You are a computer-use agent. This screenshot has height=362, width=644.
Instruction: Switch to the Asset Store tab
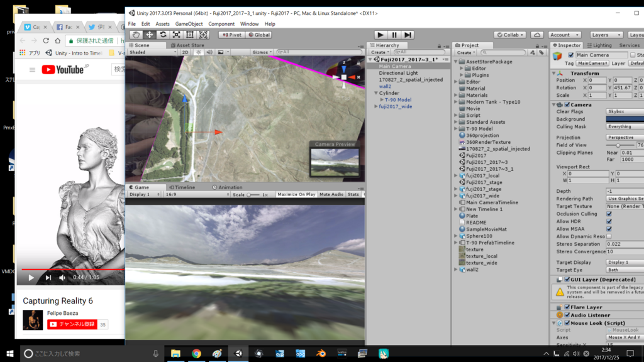point(187,45)
